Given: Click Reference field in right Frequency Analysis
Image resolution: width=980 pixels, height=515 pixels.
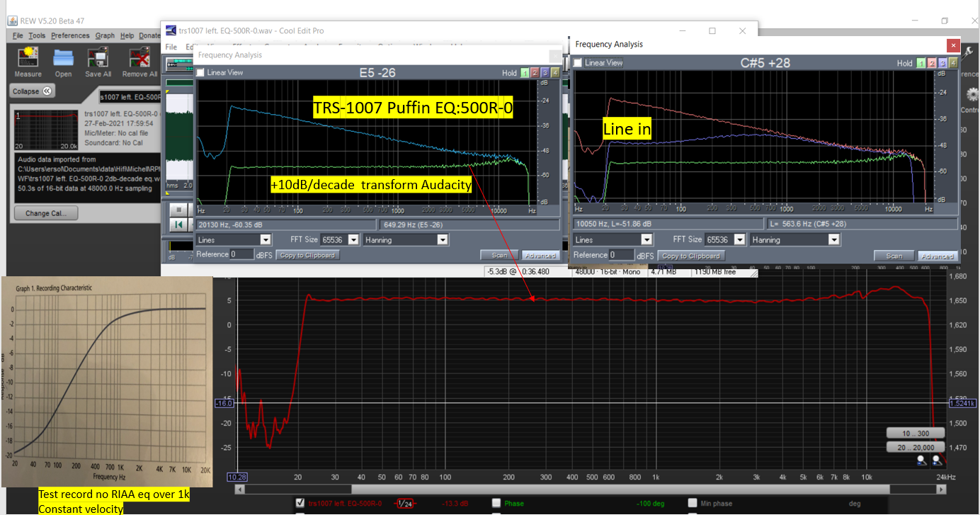Looking at the screenshot, I should click(622, 255).
